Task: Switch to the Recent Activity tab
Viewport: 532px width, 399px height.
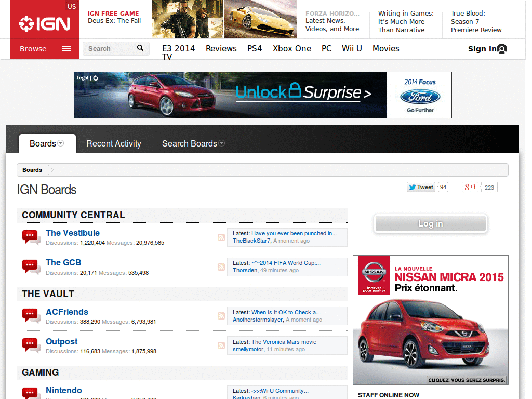Action: click(x=114, y=144)
